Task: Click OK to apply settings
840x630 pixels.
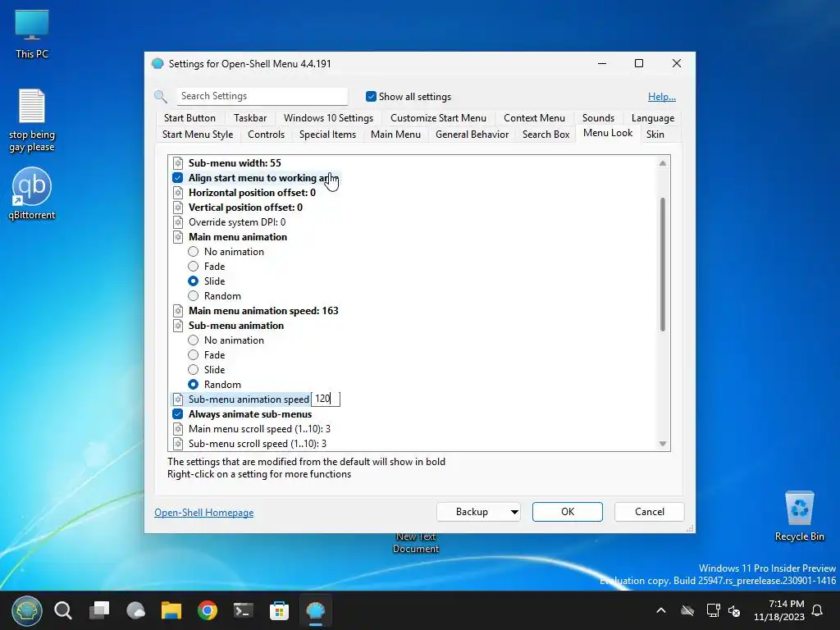Action: point(568,512)
